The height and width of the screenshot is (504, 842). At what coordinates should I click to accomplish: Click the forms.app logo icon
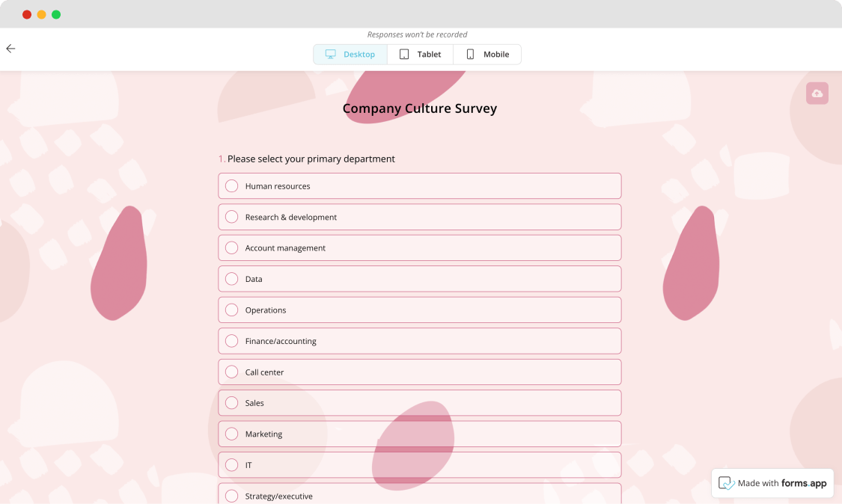pyautogui.click(x=726, y=483)
